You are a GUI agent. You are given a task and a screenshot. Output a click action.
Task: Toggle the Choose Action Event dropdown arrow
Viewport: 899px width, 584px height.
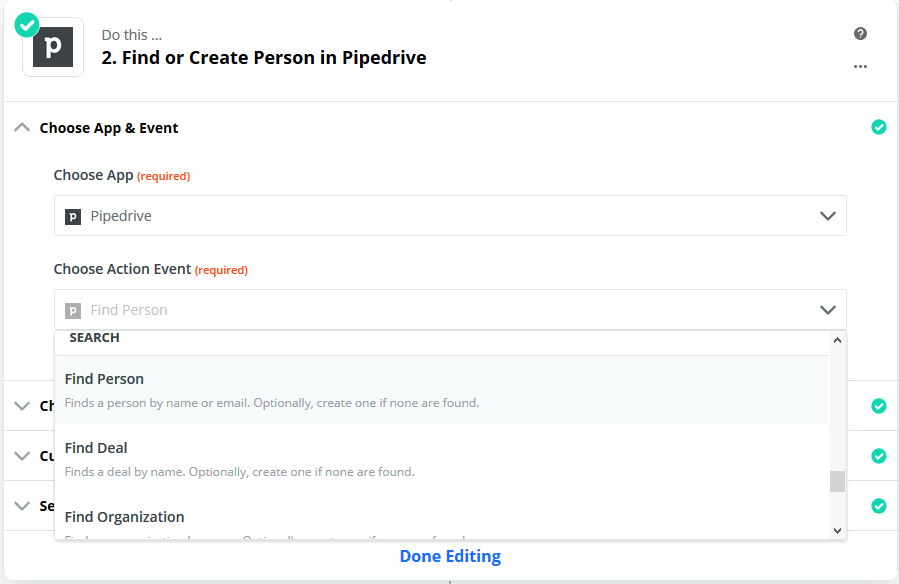pos(827,310)
